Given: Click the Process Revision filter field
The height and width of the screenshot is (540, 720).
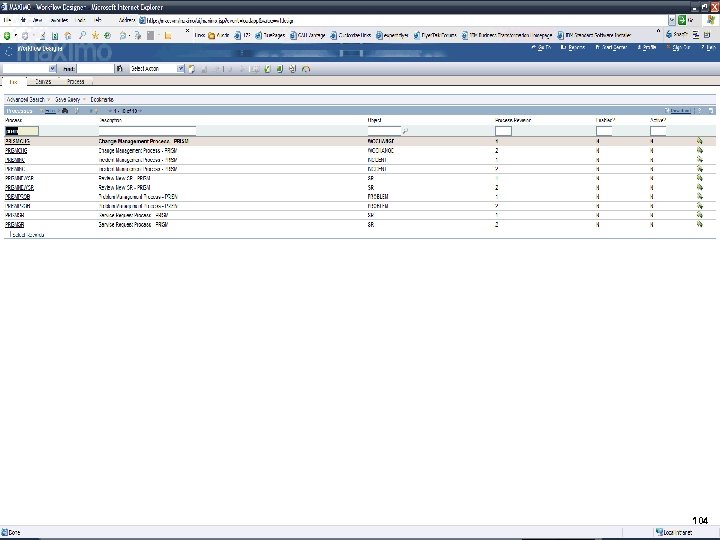Looking at the screenshot, I should pyautogui.click(x=503, y=131).
